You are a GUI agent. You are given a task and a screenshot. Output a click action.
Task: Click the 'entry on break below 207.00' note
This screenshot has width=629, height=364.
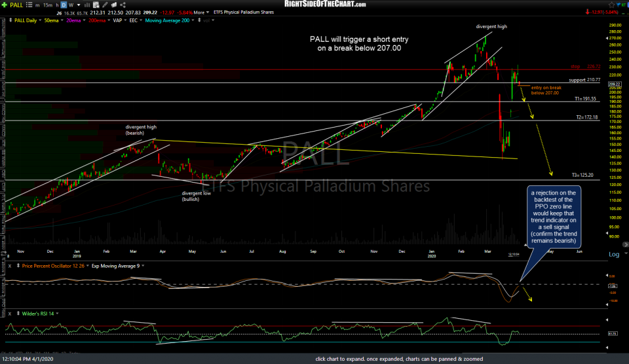[546, 90]
